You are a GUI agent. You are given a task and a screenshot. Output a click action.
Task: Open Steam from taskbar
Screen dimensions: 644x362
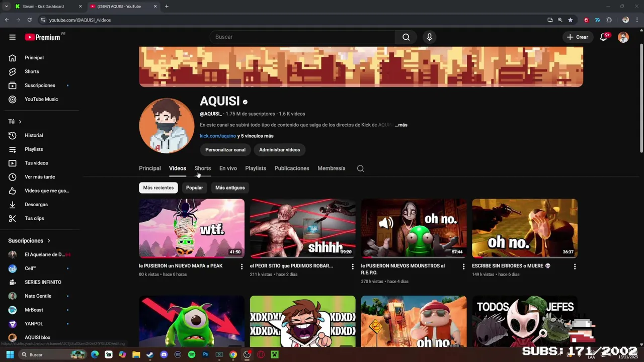(150, 354)
